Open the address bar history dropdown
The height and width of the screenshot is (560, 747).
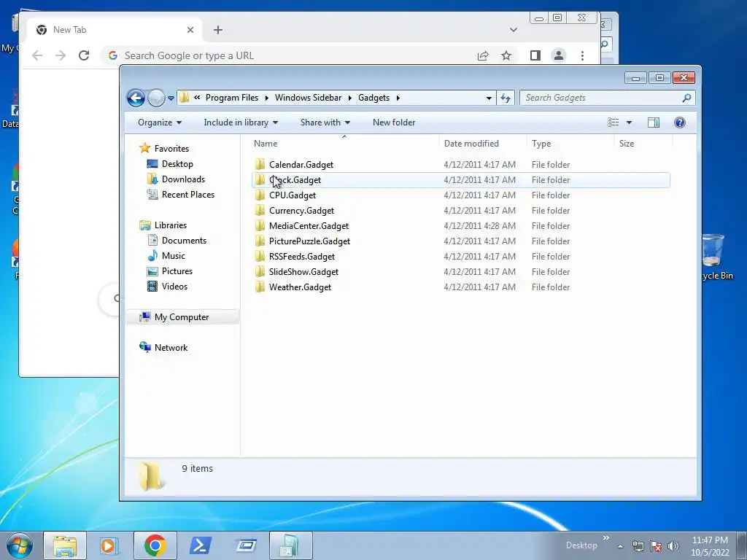coord(489,98)
